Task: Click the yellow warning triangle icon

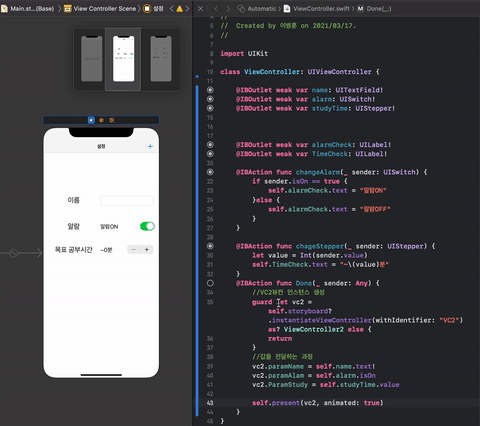Action: [179, 9]
